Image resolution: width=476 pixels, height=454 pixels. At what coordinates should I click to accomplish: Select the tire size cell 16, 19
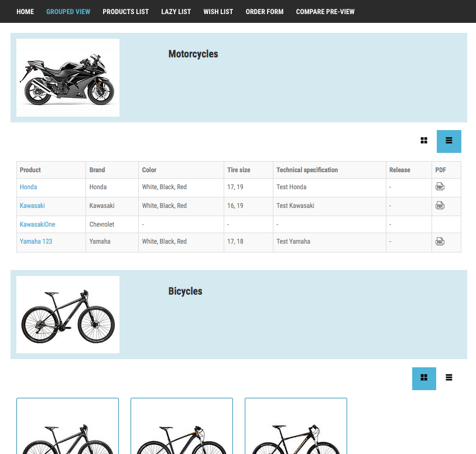[x=249, y=207]
